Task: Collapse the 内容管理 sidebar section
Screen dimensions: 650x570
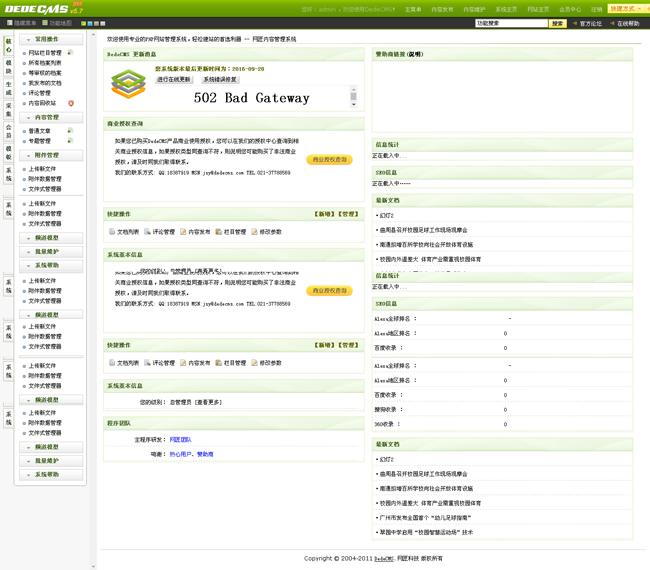Action: point(29,118)
